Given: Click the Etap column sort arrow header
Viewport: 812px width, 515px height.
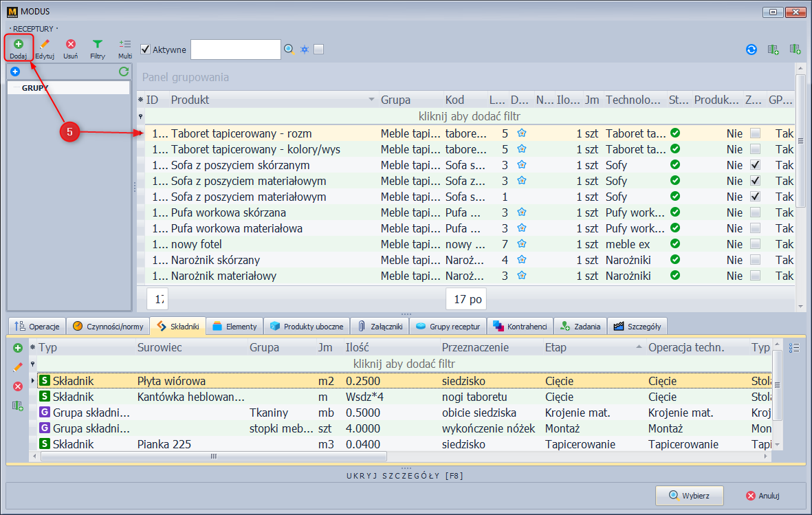Looking at the screenshot, I should [640, 348].
